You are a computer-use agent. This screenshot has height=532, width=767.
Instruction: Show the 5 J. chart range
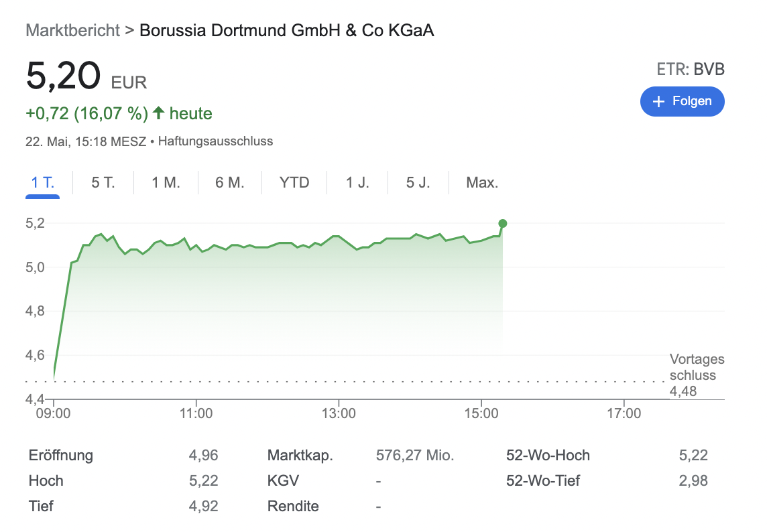[418, 182]
